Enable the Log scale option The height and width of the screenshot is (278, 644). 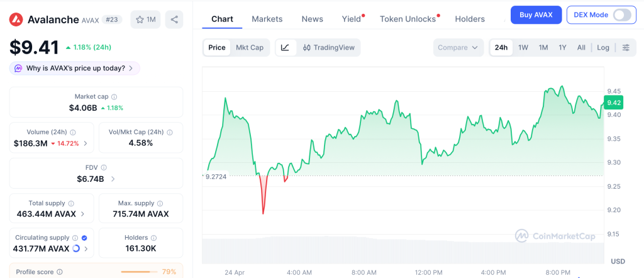(602, 47)
